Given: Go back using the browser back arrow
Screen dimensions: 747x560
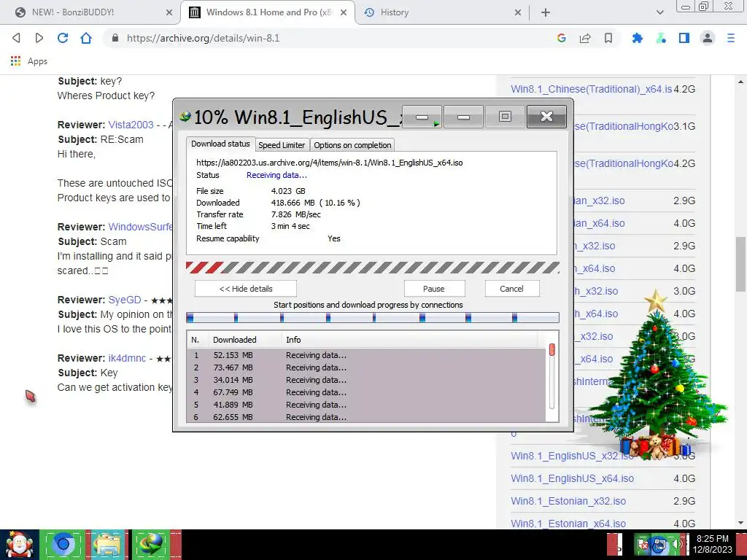Looking at the screenshot, I should coord(16,38).
